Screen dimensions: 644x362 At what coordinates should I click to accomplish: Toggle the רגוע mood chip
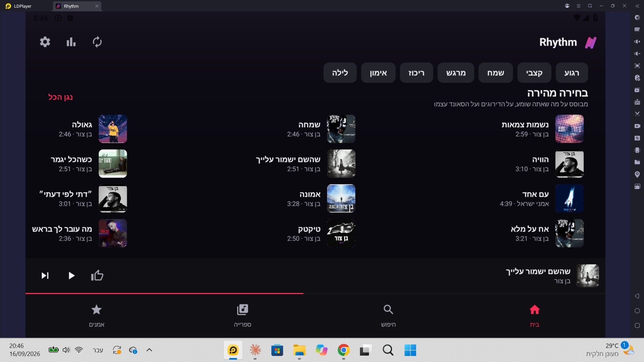pyautogui.click(x=572, y=73)
